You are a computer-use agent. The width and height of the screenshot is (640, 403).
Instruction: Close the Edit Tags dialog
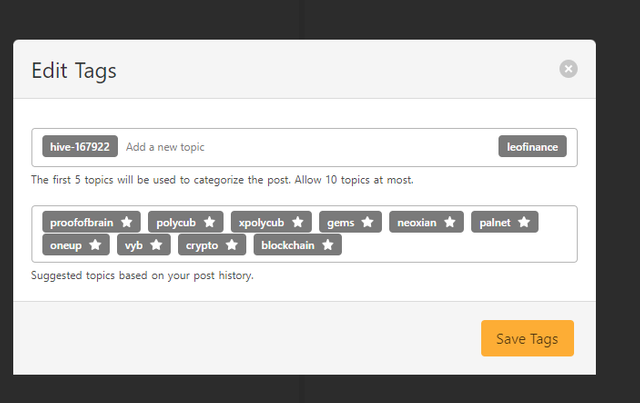click(x=568, y=69)
